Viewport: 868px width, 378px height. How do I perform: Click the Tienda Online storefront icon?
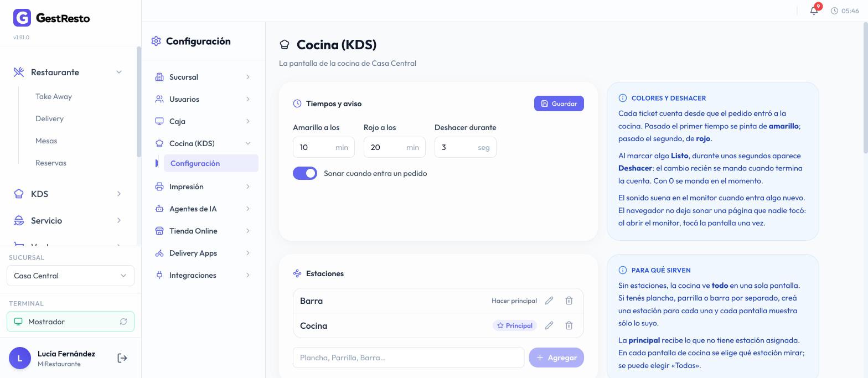159,231
